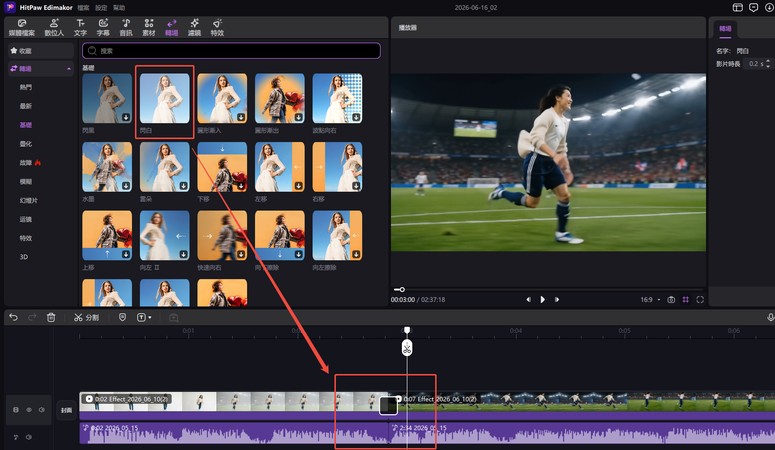
Task: Open fullscreen preview with the expand icon
Action: (x=700, y=300)
